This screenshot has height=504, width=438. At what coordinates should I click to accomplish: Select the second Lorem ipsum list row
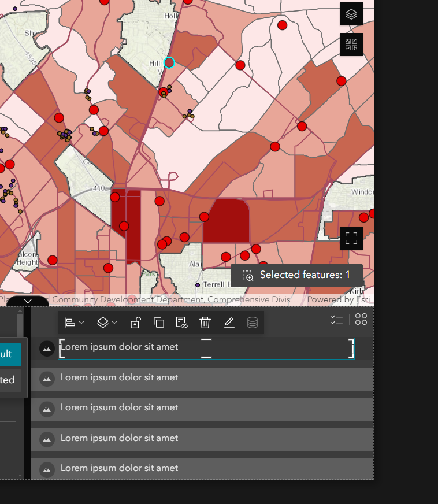tap(202, 378)
